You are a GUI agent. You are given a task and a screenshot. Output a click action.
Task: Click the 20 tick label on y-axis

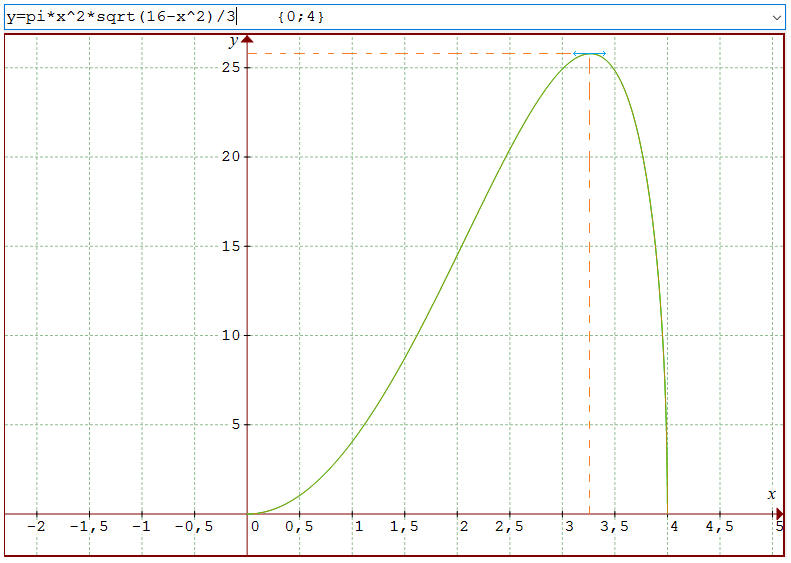coord(229,157)
